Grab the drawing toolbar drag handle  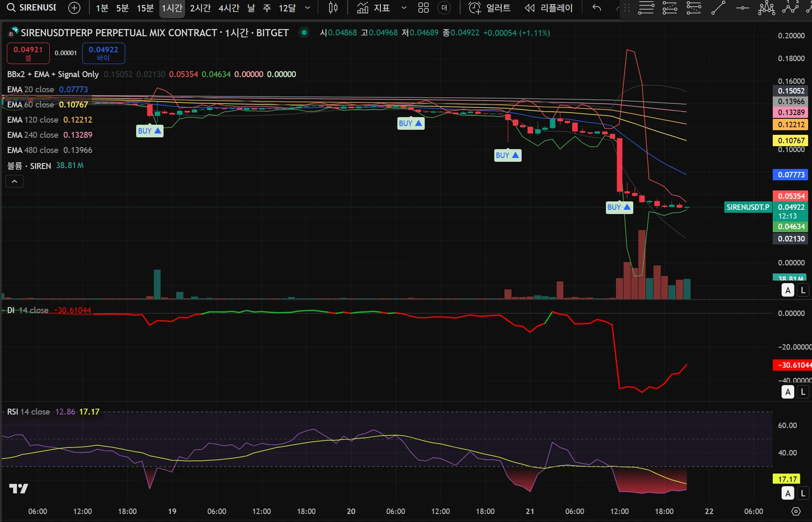tap(627, 8)
